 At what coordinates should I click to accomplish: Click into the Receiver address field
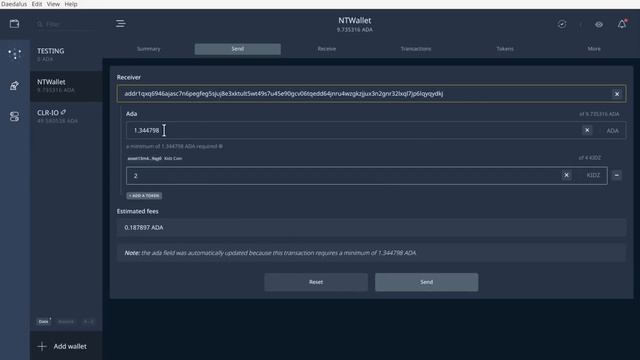(371, 94)
